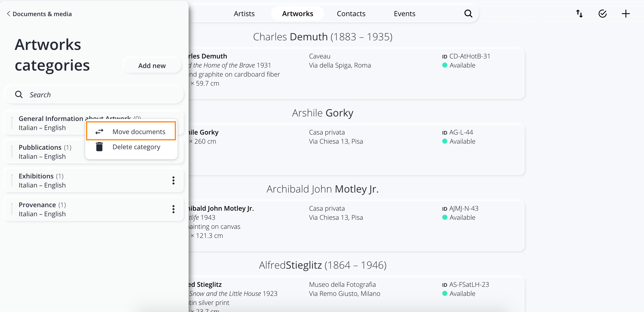Open the artwork with ID CD-AtHotB-31
Viewport: 644px width, 312px height.
point(357,74)
